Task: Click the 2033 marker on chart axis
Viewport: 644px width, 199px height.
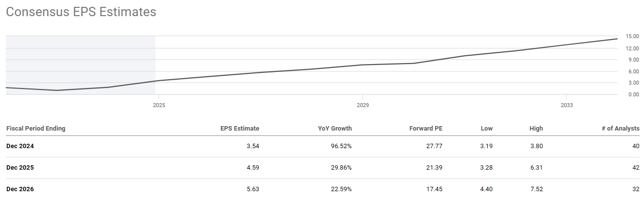Action: coord(567,105)
